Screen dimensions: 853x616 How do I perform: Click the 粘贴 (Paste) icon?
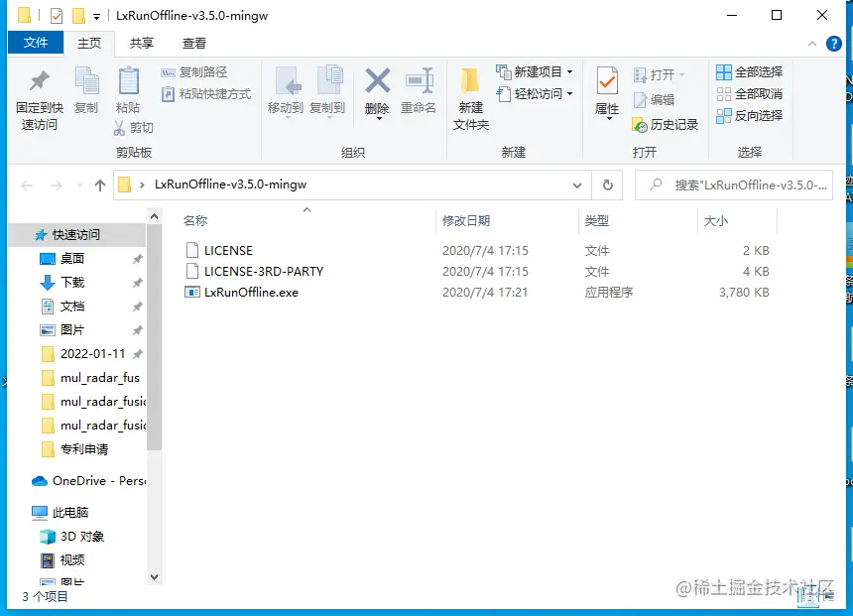(x=128, y=94)
